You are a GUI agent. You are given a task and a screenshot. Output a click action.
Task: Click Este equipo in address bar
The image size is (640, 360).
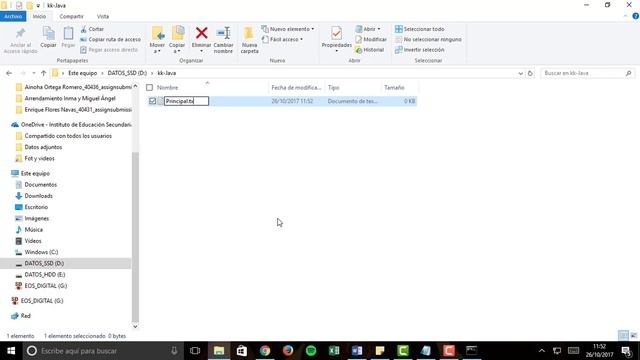[82, 73]
